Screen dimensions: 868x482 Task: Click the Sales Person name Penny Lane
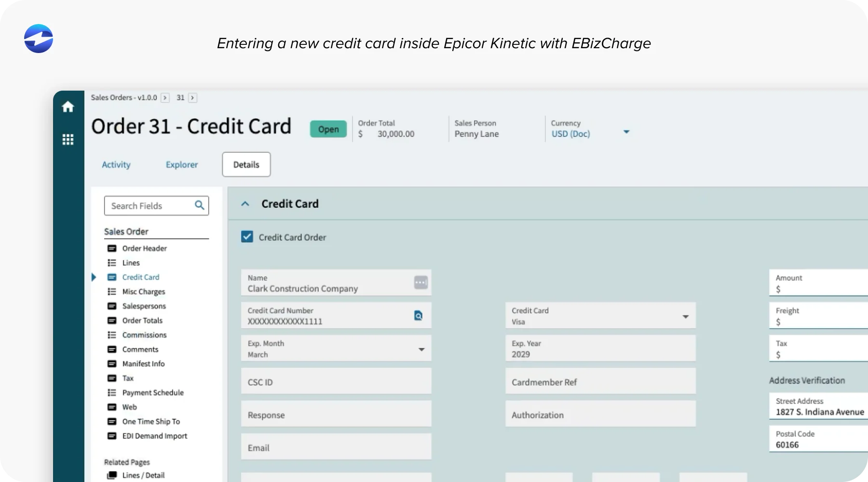pyautogui.click(x=476, y=134)
